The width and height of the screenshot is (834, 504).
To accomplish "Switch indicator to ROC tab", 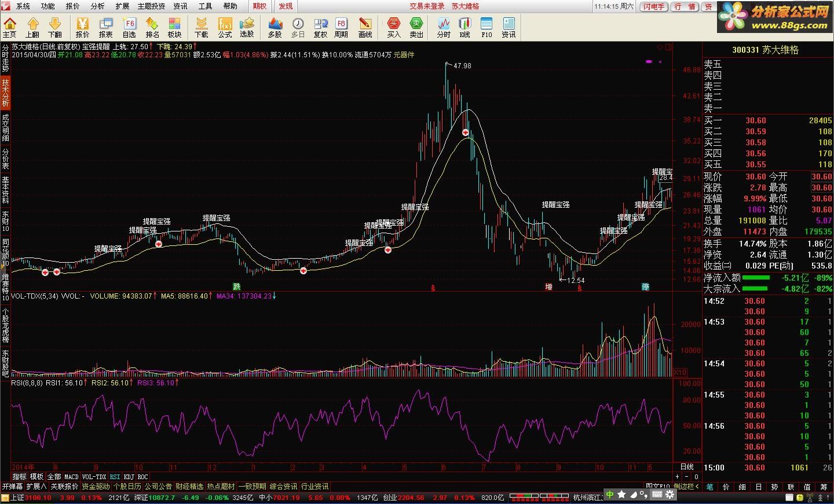I will pyautogui.click(x=142, y=477).
